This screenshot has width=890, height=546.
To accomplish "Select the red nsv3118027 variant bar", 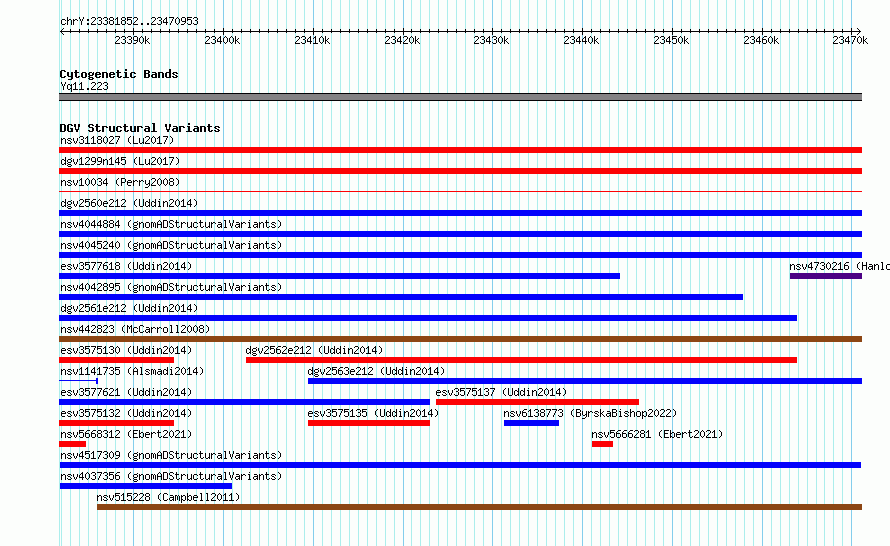I will (460, 150).
